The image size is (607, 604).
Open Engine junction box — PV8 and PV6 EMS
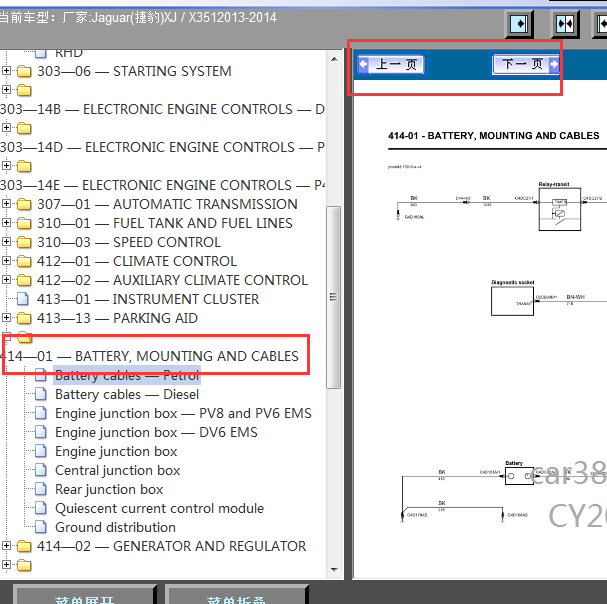click(183, 413)
